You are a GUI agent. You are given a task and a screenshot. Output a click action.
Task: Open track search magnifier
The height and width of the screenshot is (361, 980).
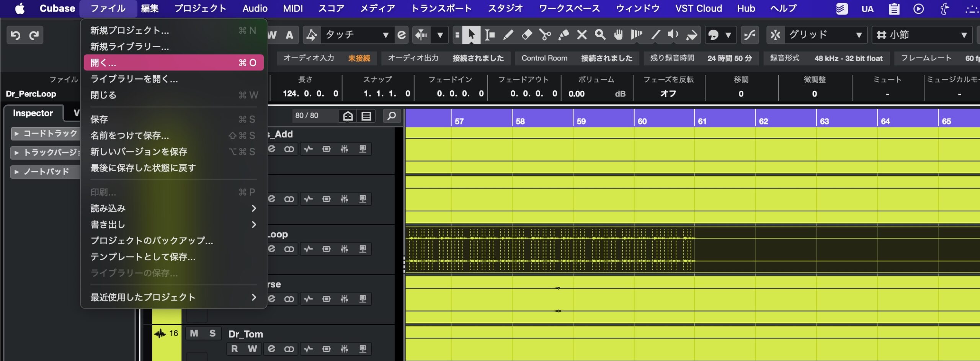coord(392,116)
